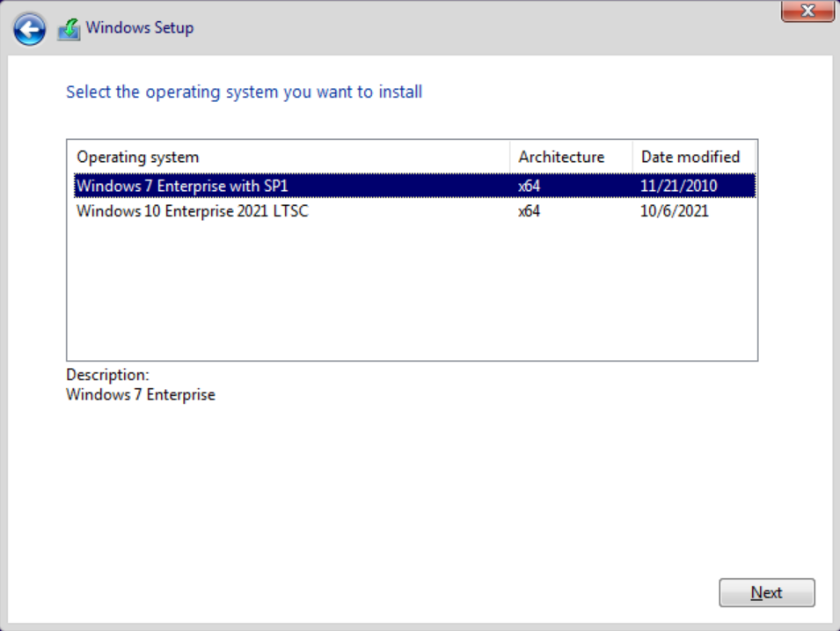Click the Windows Setup disc icon
Screen dimensions: 840x631
point(69,29)
